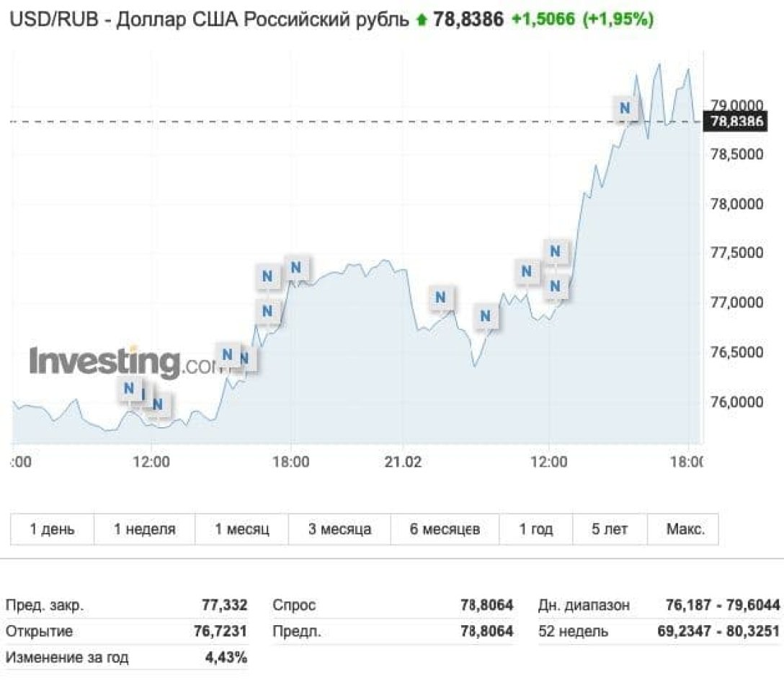This screenshot has height=685, width=784.
Task: Open the news marker near the 79,0000 level
Action: point(625,108)
